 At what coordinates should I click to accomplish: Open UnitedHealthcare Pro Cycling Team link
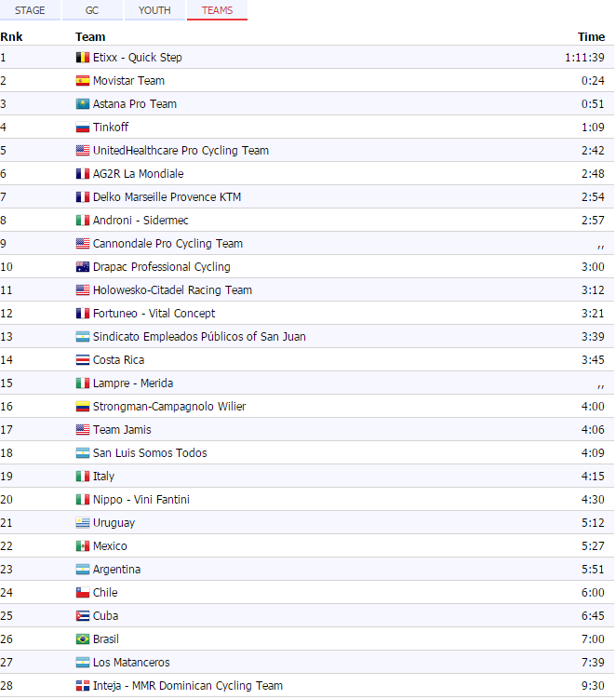181,150
